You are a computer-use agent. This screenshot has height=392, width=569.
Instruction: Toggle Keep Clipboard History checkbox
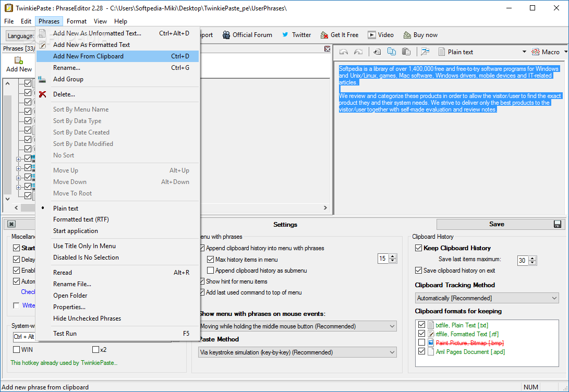(418, 248)
